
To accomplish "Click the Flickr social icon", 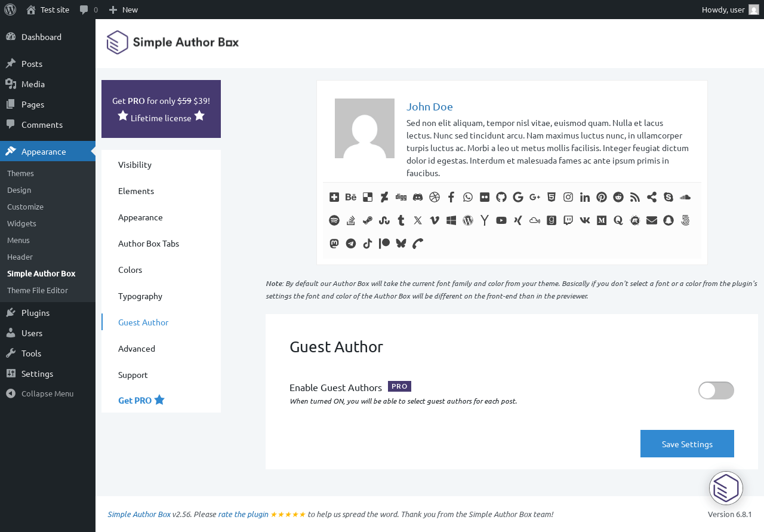I will pyautogui.click(x=485, y=197).
